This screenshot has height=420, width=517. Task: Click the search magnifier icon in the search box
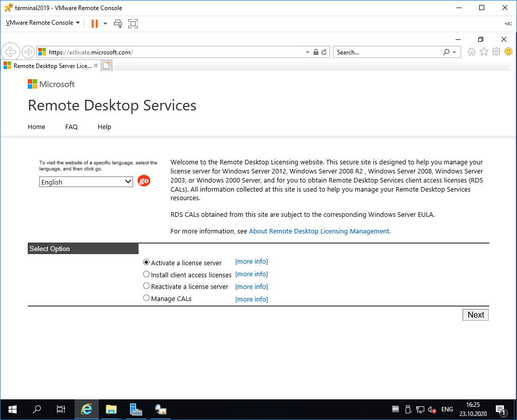(x=446, y=52)
